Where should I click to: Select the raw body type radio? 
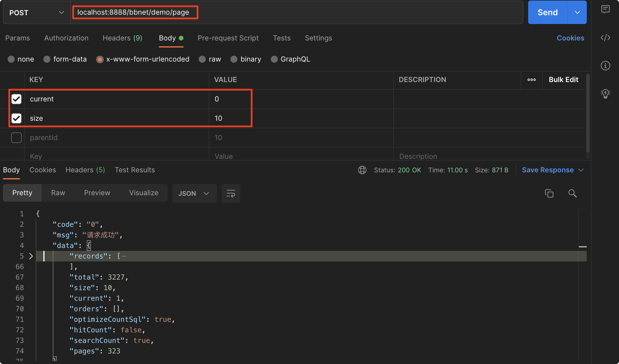pos(202,59)
